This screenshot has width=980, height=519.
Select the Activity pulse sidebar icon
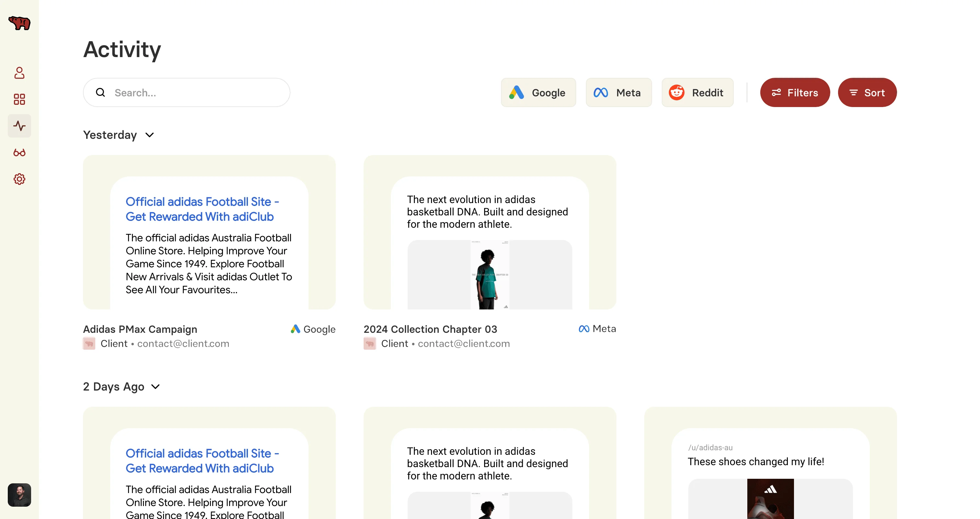(x=19, y=126)
